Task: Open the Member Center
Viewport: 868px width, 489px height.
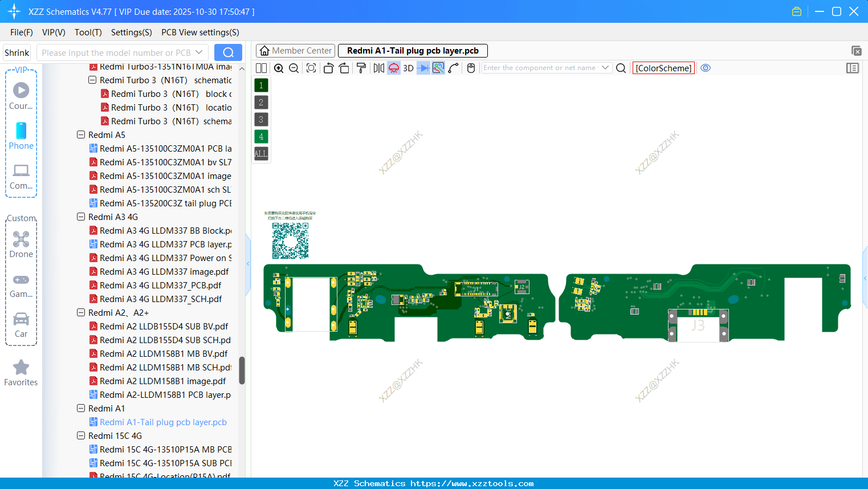Action: 295,50
